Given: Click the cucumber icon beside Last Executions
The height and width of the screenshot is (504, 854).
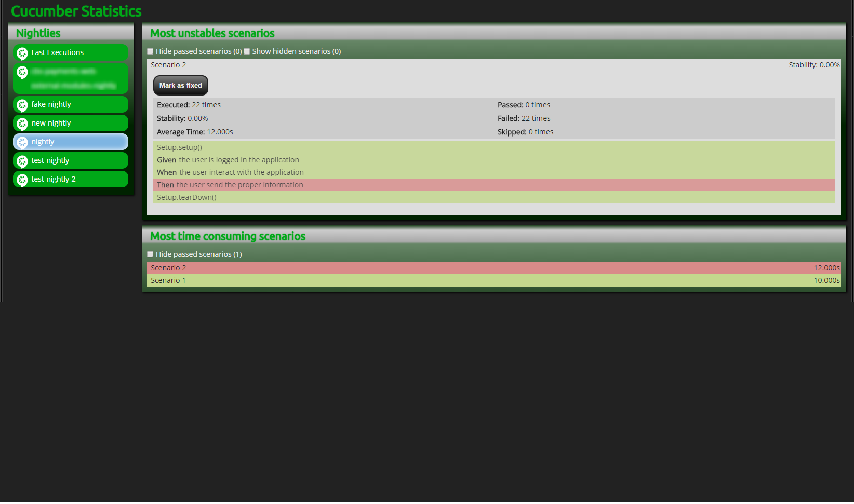Looking at the screenshot, I should pos(22,53).
